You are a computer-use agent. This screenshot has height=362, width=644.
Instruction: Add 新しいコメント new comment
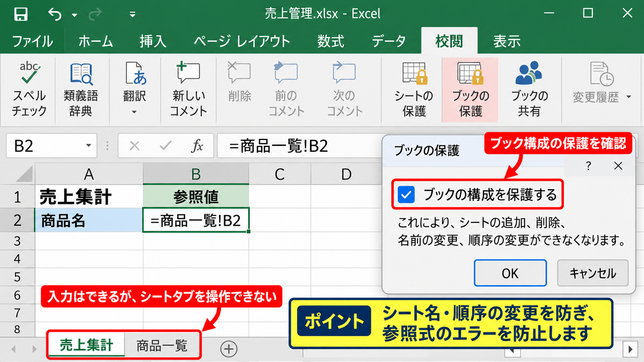(189, 90)
